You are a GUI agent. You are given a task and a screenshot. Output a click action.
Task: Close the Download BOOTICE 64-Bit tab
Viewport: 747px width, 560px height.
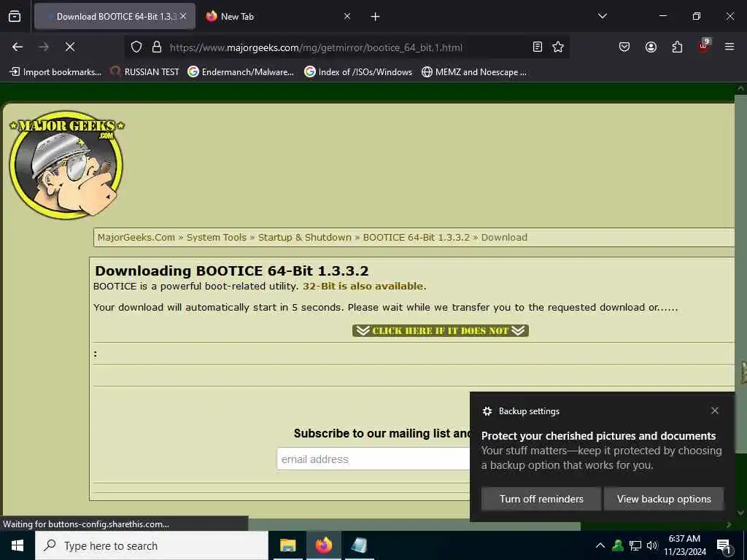click(183, 16)
